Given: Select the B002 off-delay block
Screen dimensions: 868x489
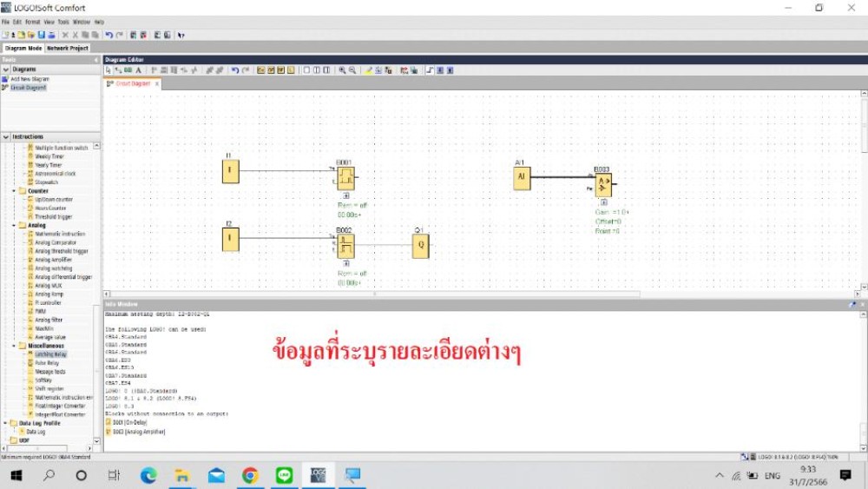Looking at the screenshot, I should click(346, 246).
